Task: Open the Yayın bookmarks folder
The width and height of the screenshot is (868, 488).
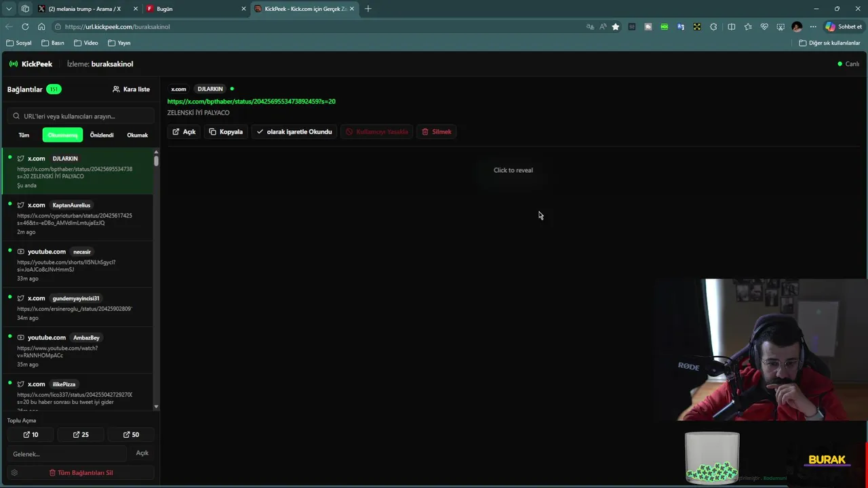Action: click(x=119, y=43)
